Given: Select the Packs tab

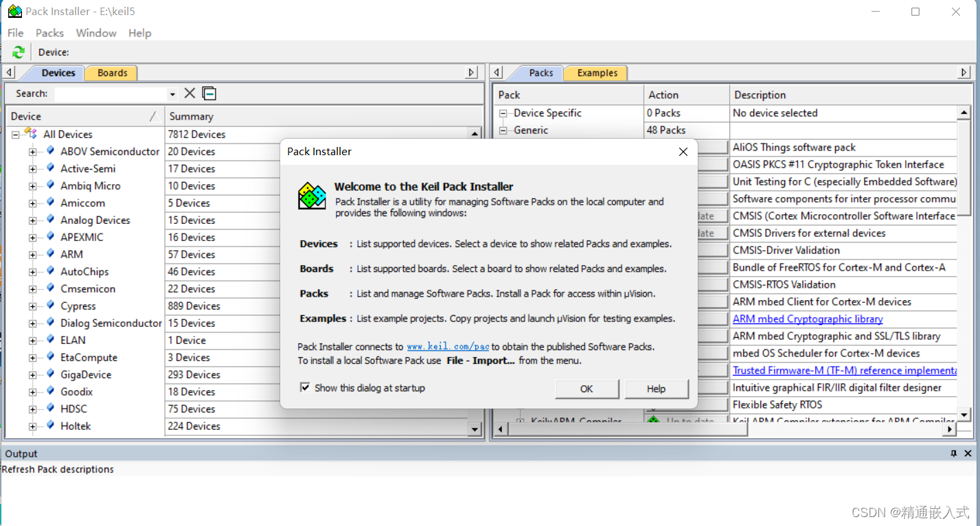Looking at the screenshot, I should pos(541,73).
